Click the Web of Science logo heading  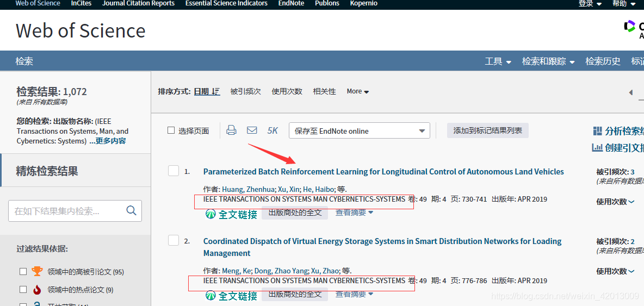(81, 31)
